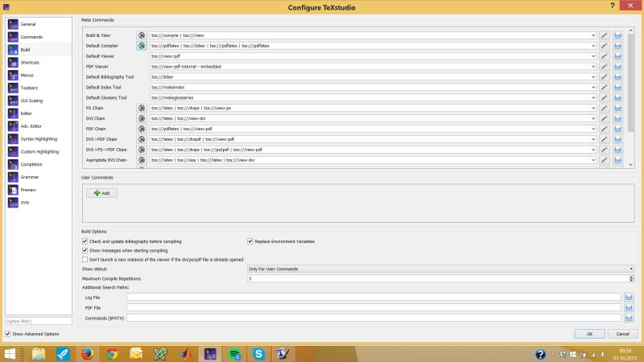Add a new user command
This screenshot has height=362, width=644.
point(102,193)
